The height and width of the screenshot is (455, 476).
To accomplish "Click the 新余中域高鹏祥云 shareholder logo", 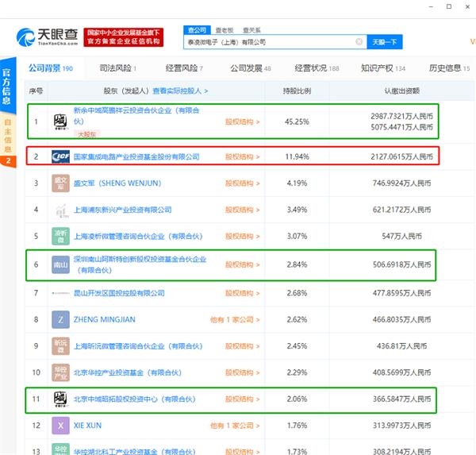I will (x=61, y=121).
